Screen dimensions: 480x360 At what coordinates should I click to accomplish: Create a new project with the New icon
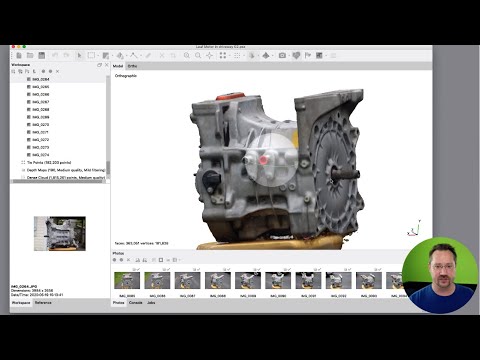pos(19,55)
